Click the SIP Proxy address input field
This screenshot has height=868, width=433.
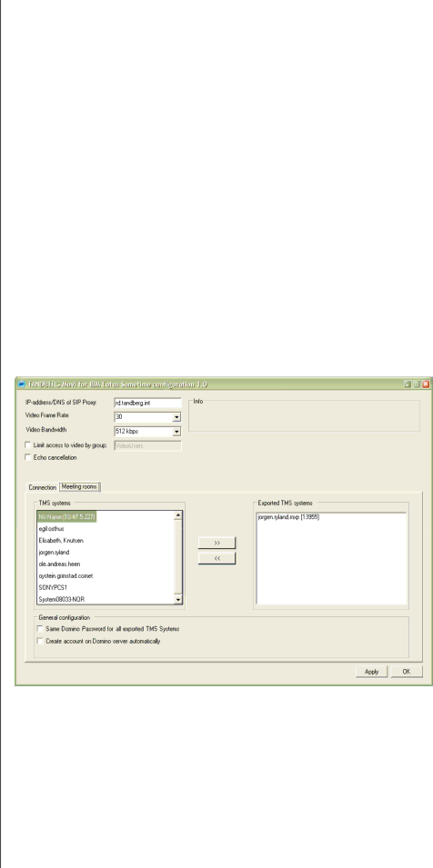click(x=148, y=403)
